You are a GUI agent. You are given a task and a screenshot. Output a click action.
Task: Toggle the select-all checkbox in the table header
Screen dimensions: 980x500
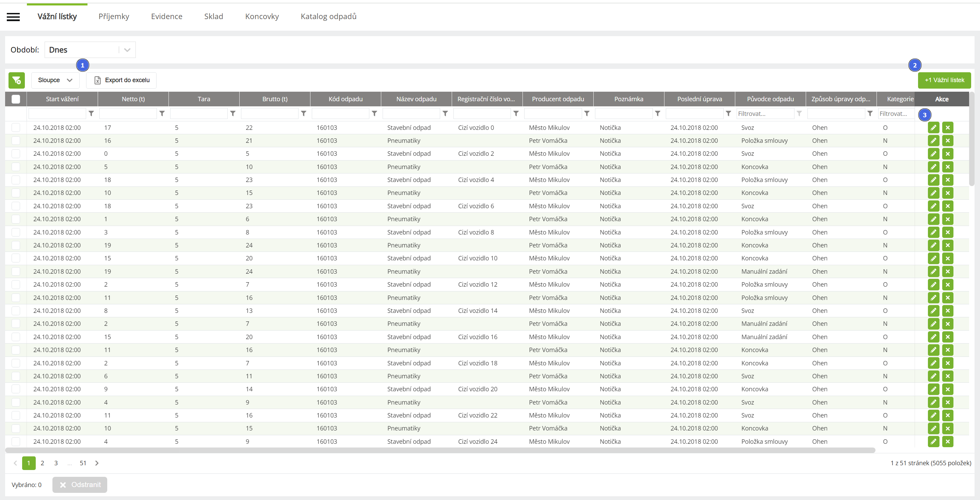[16, 99]
